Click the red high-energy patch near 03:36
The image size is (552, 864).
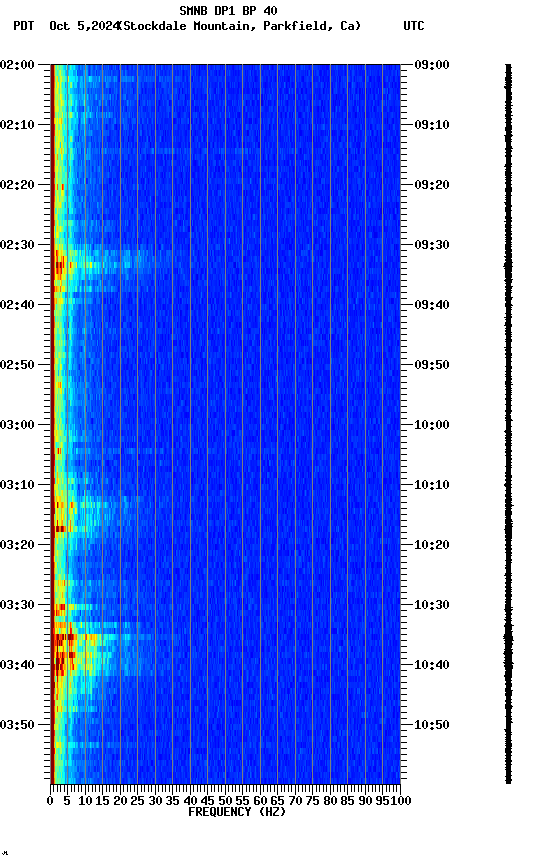coord(64,638)
